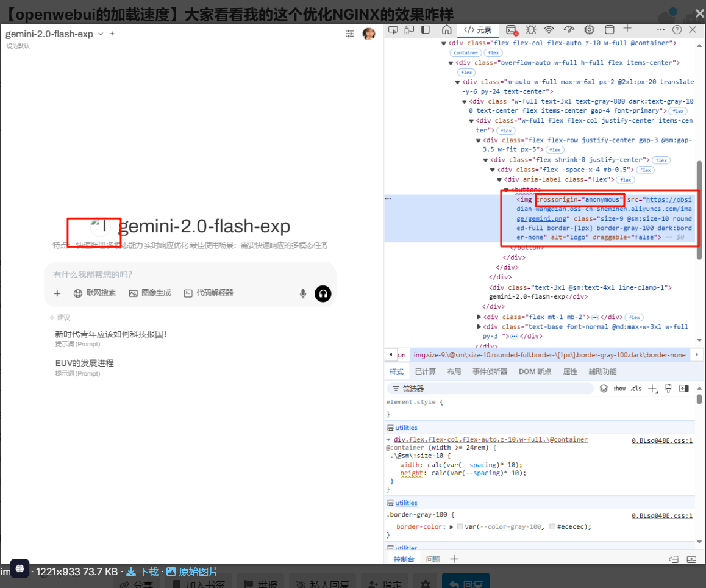The image size is (706, 588).
Task: Open the Console tool with error badge
Action: click(512, 30)
